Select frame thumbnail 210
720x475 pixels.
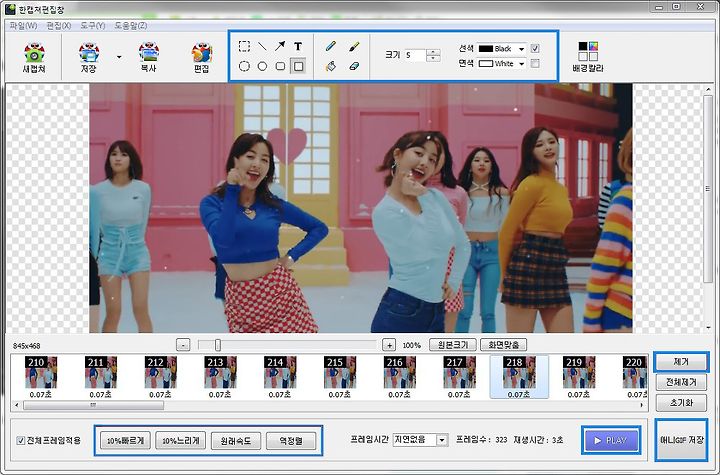(41, 377)
